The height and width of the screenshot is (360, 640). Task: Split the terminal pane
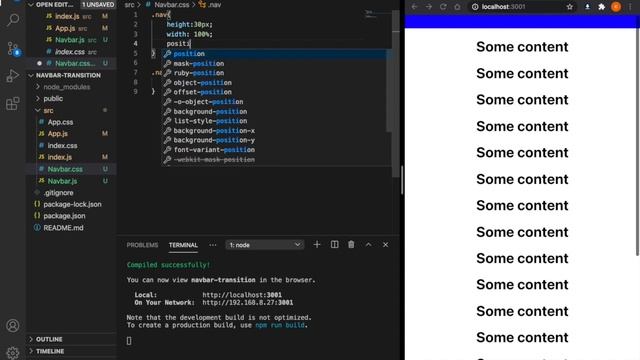click(x=334, y=244)
